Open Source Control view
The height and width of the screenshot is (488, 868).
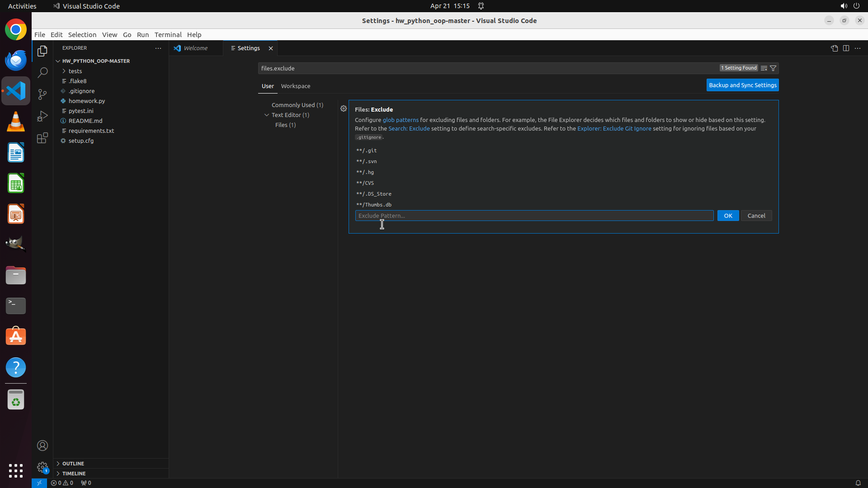(42, 94)
